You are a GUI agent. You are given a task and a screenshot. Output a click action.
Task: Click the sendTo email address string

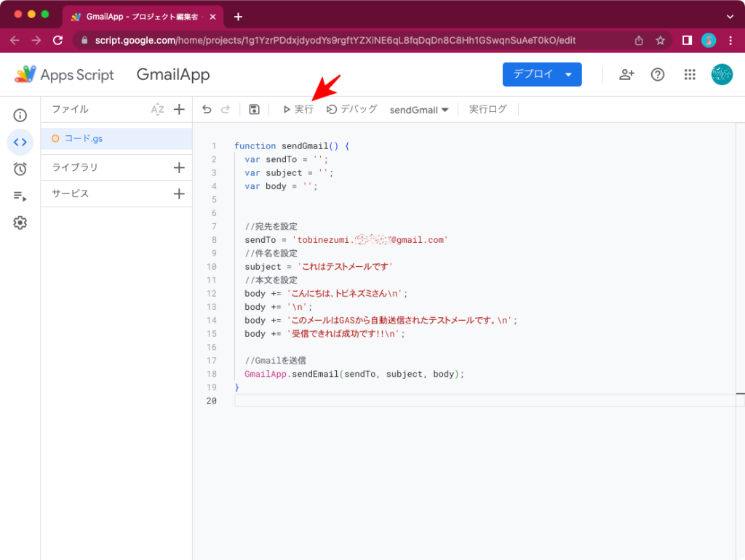[370, 240]
